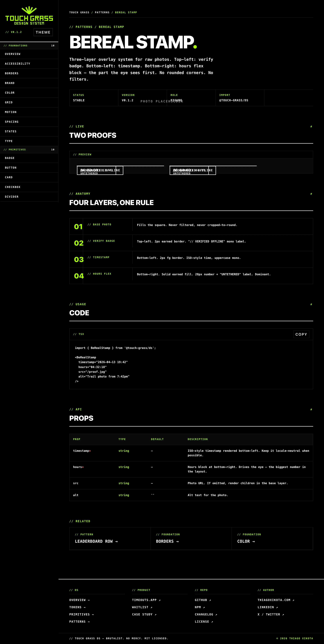Click the Patterns breadcrumb link
Viewport: 324px width, 644px height.
tap(102, 12)
